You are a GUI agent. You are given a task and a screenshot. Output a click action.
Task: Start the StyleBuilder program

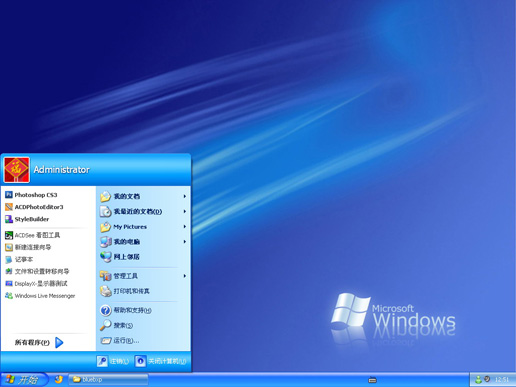pos(27,219)
